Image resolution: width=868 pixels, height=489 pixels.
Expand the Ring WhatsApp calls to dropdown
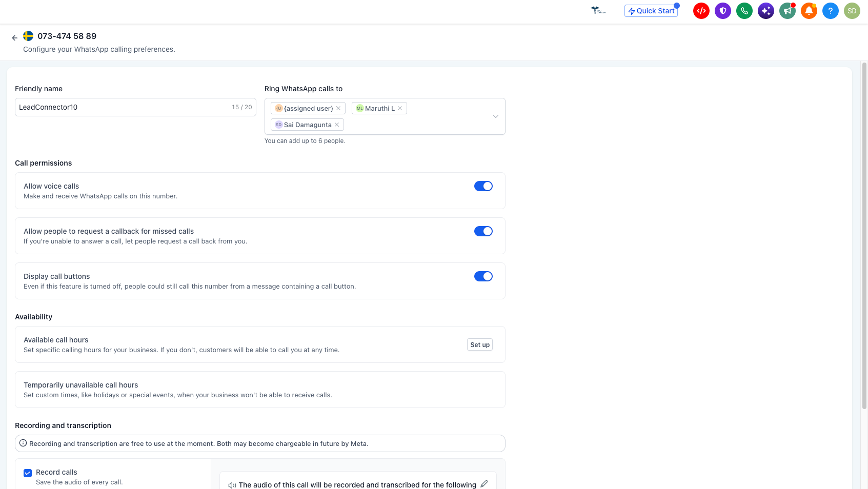click(x=495, y=116)
